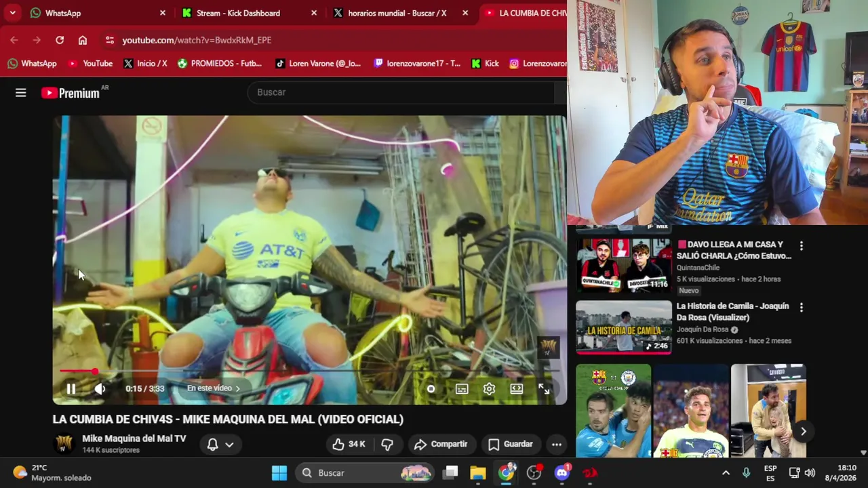Dislike the video using thumbs down
The height and width of the screenshot is (488, 868).
point(387,444)
